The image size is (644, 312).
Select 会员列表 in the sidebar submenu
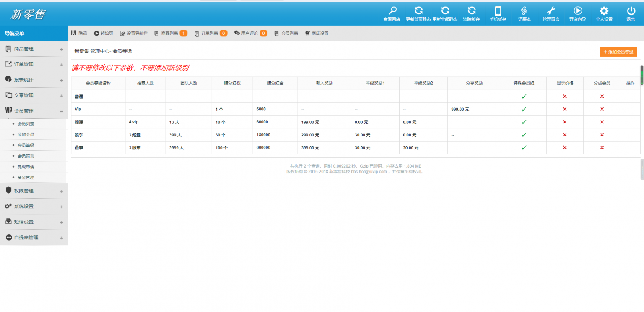click(26, 124)
